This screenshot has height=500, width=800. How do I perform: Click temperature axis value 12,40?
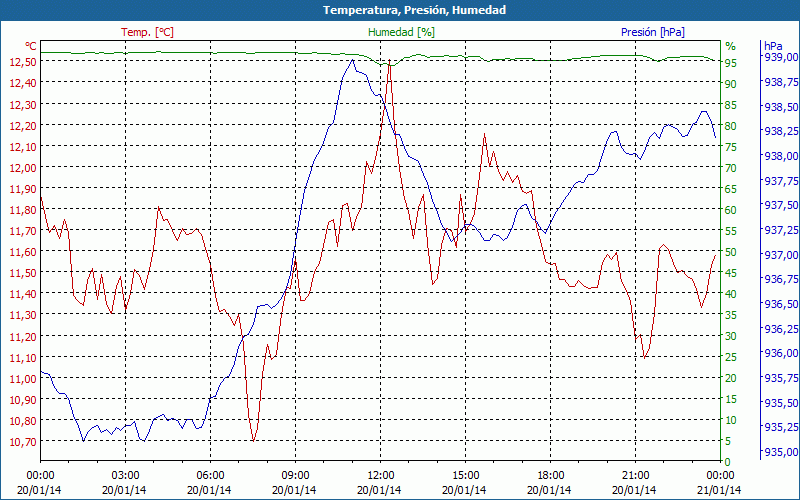(23, 82)
